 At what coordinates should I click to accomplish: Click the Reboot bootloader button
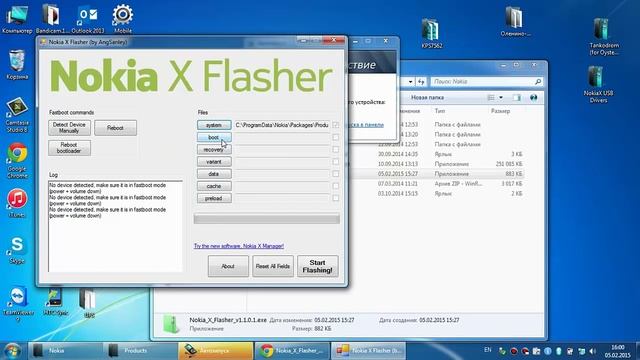pyautogui.click(x=69, y=148)
